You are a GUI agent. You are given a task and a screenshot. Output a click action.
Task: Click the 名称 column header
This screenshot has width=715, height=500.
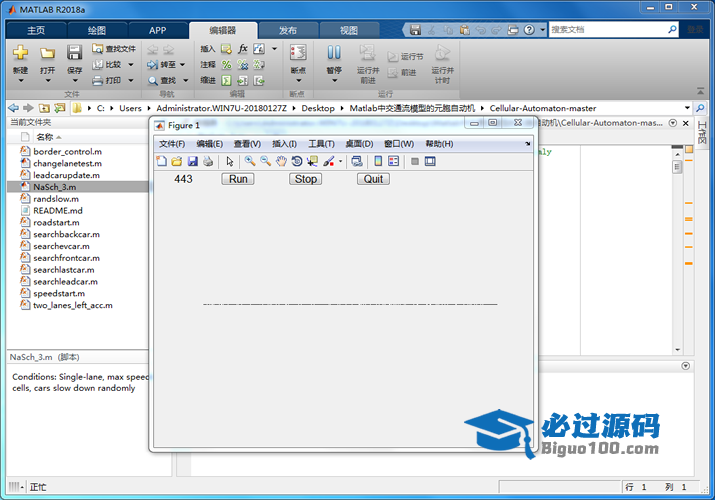pos(45,137)
